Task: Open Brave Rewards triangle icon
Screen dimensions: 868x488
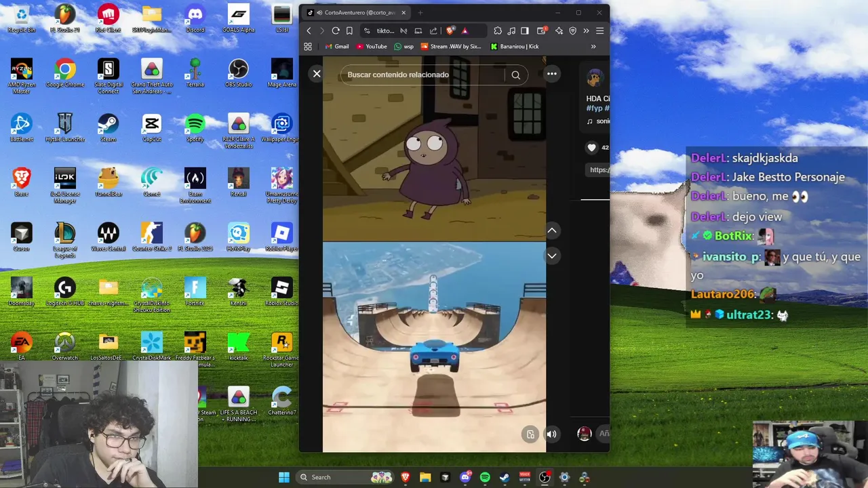Action: [465, 30]
